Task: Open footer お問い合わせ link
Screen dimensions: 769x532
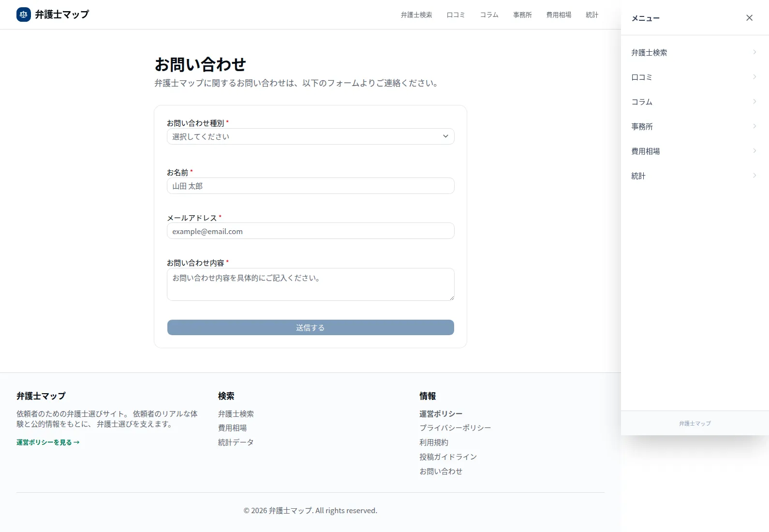Action: point(441,471)
